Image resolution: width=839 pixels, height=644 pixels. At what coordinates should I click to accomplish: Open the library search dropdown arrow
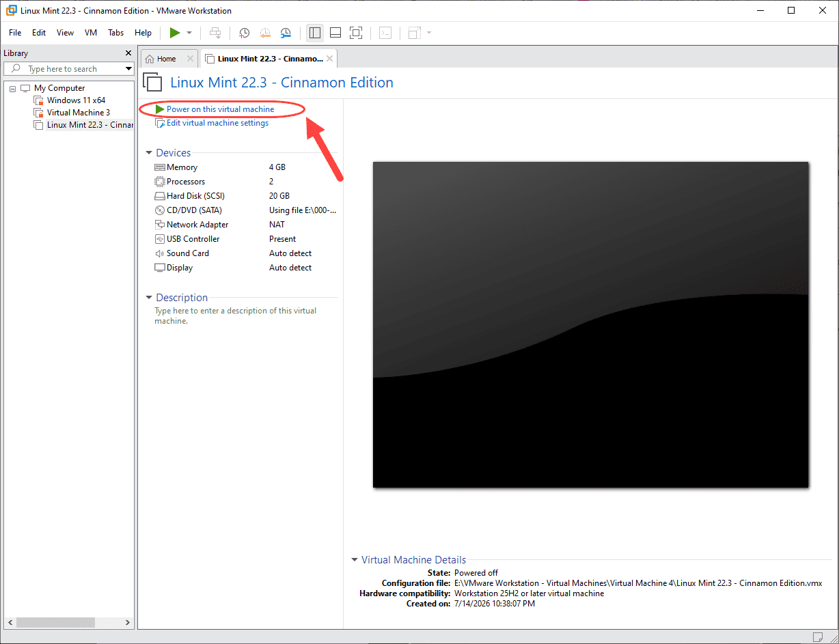128,69
